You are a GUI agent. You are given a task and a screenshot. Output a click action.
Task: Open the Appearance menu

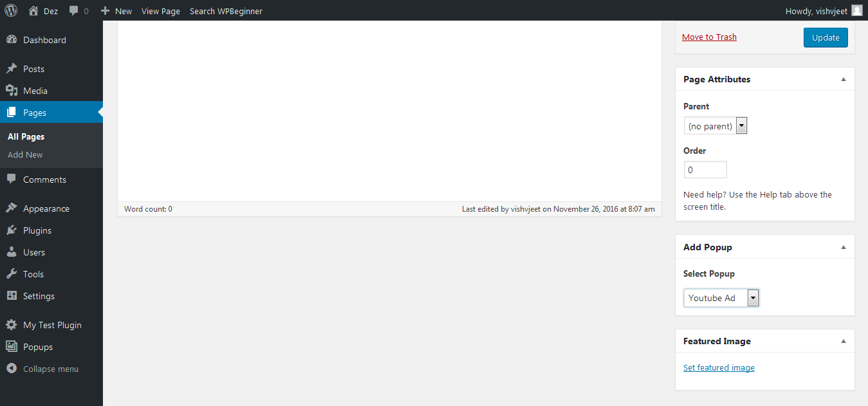coord(51,208)
